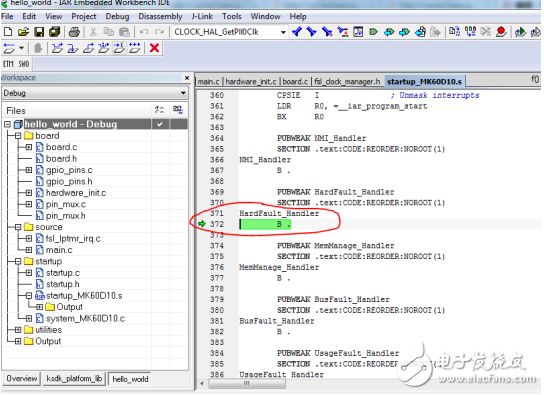This screenshot has width=544, height=395.
Task: Click the Save All toolbar icon
Action: (x=54, y=32)
